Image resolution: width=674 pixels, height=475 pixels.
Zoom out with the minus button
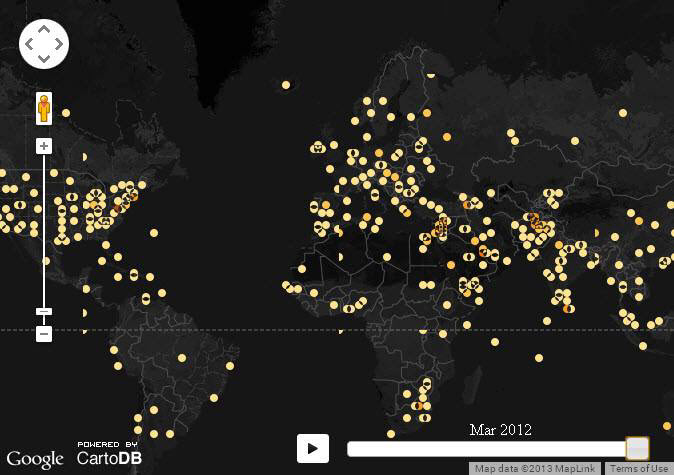pyautogui.click(x=44, y=334)
